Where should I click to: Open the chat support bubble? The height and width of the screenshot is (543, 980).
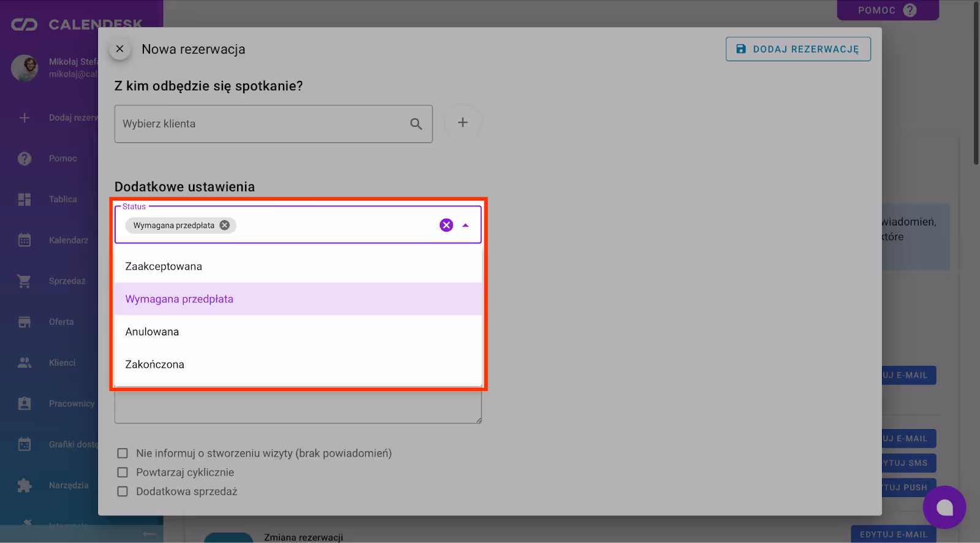pos(944,507)
